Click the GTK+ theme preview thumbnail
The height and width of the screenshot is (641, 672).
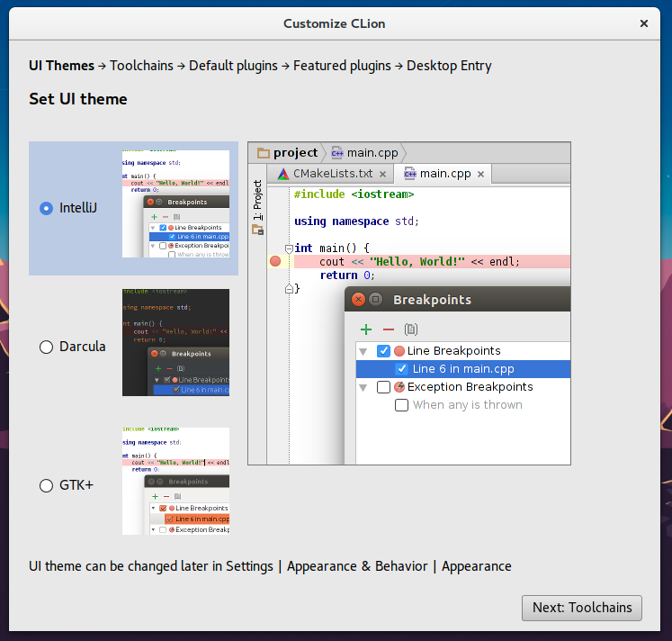175,481
